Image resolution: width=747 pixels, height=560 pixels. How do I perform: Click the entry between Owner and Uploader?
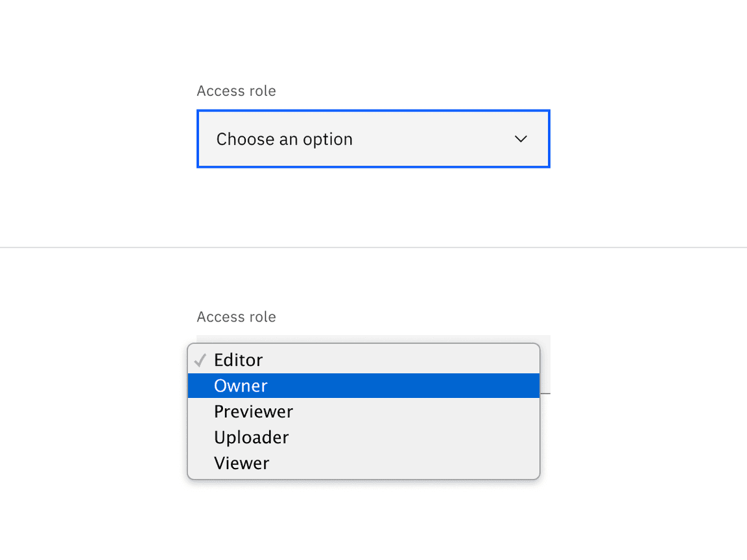(254, 412)
